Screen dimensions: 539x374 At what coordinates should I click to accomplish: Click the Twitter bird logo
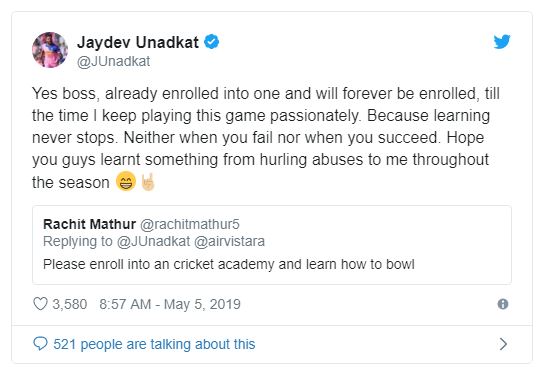(x=502, y=42)
